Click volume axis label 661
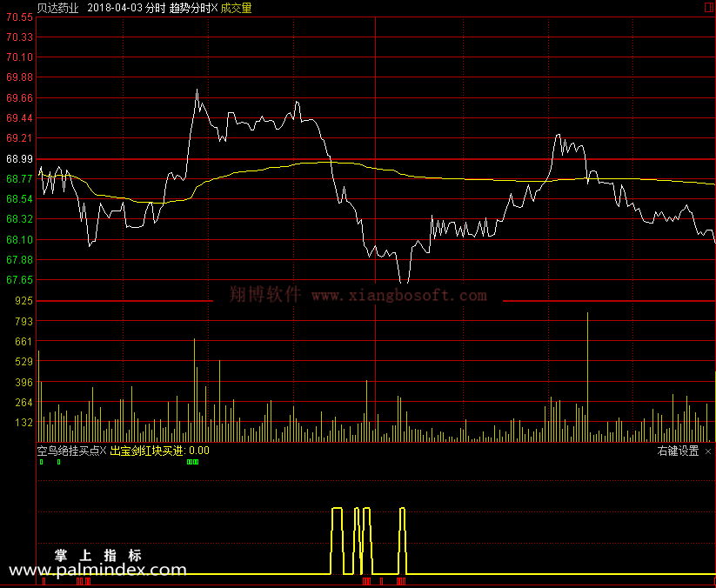The width and height of the screenshot is (716, 588). click(x=23, y=341)
